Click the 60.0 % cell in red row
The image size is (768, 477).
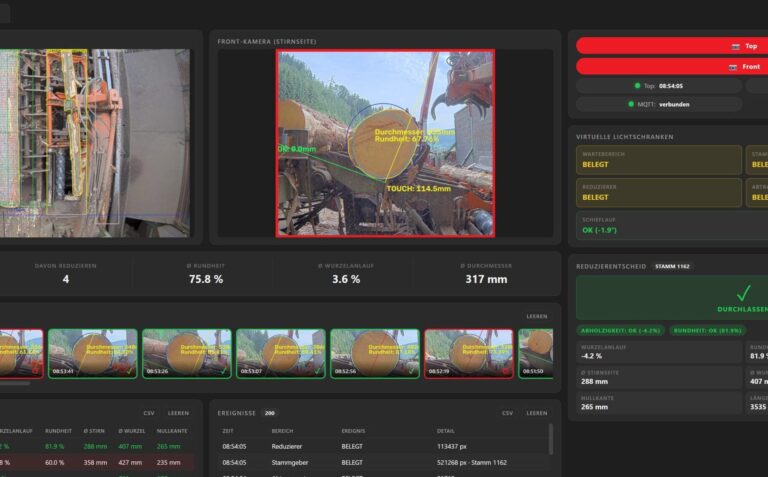tap(54, 462)
